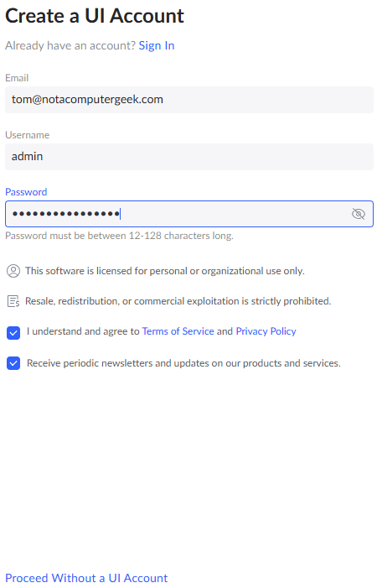Screen dimensions: 377x588
Task: Open the Privacy Policy link
Action: pos(266,331)
